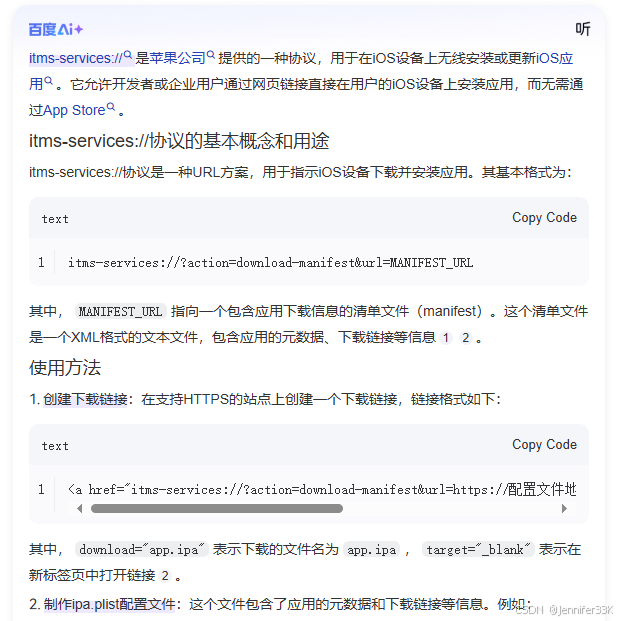
Task: Click the text label of second code block
Action: pyautogui.click(x=55, y=446)
